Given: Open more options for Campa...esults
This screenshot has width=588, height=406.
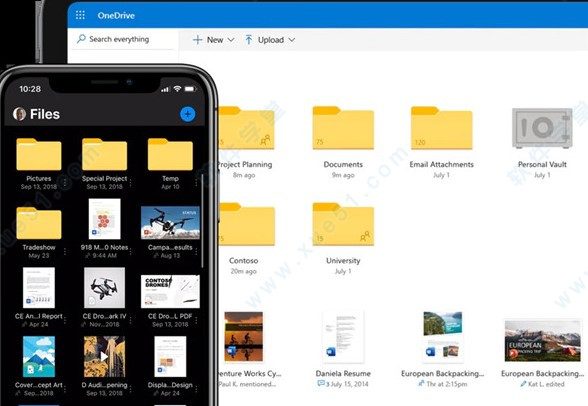Looking at the screenshot, I should 196,252.
